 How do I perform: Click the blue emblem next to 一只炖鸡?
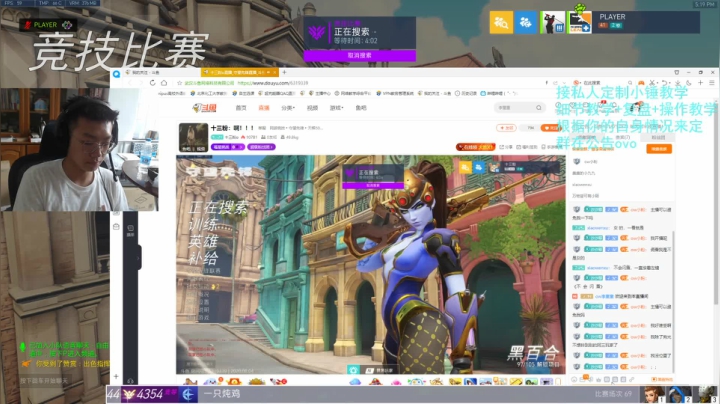[x=188, y=394]
